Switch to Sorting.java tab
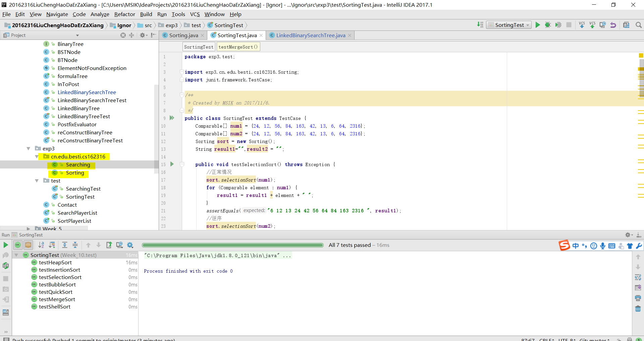Image resolution: width=644 pixels, height=341 pixels. (183, 35)
